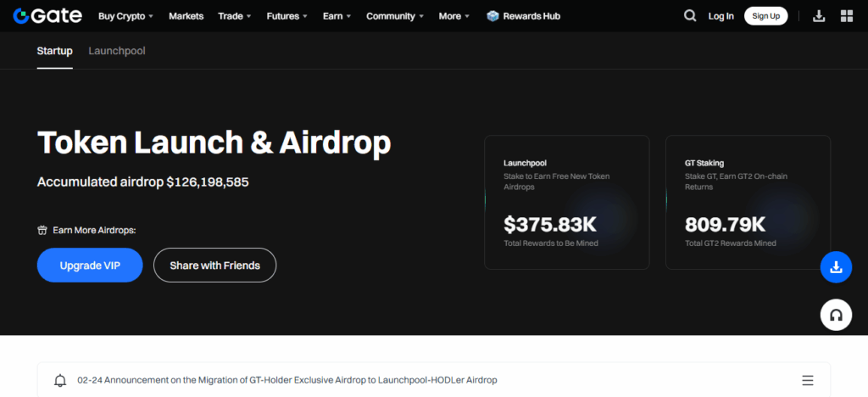Expand the Futures menu dropdown
Screen dimensions: 868x397
pos(287,16)
